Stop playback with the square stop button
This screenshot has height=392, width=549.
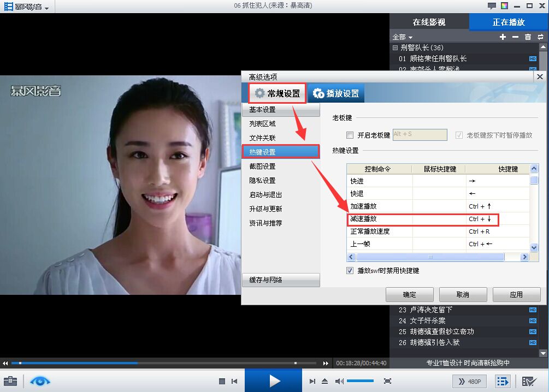pos(222,381)
